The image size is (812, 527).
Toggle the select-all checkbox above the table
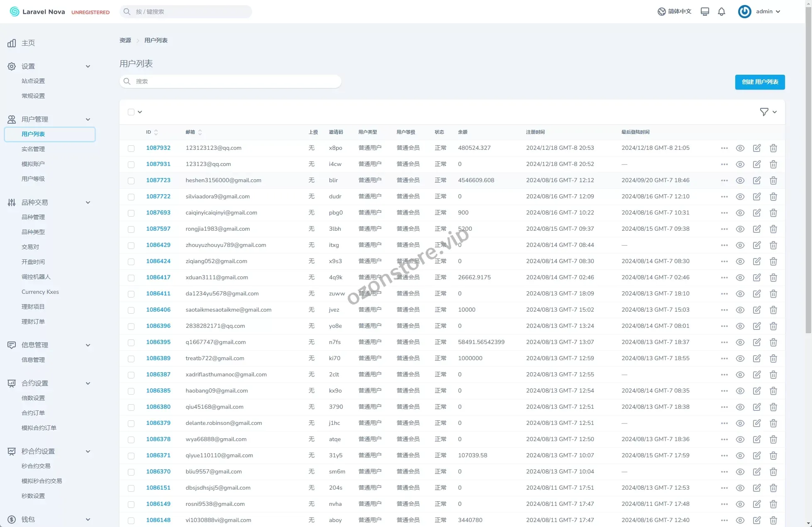[131, 112]
